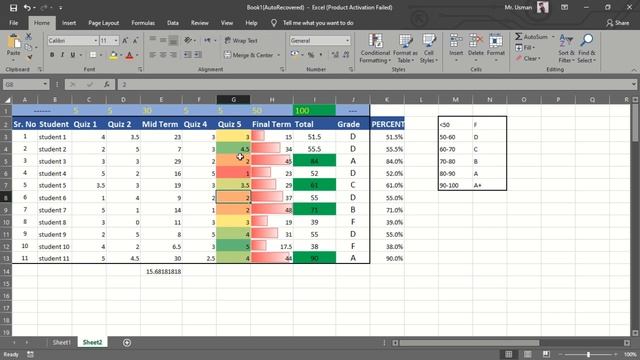The width and height of the screenshot is (640, 360).
Task: Click the Undo arrow in the title bar
Action: tap(27, 8)
